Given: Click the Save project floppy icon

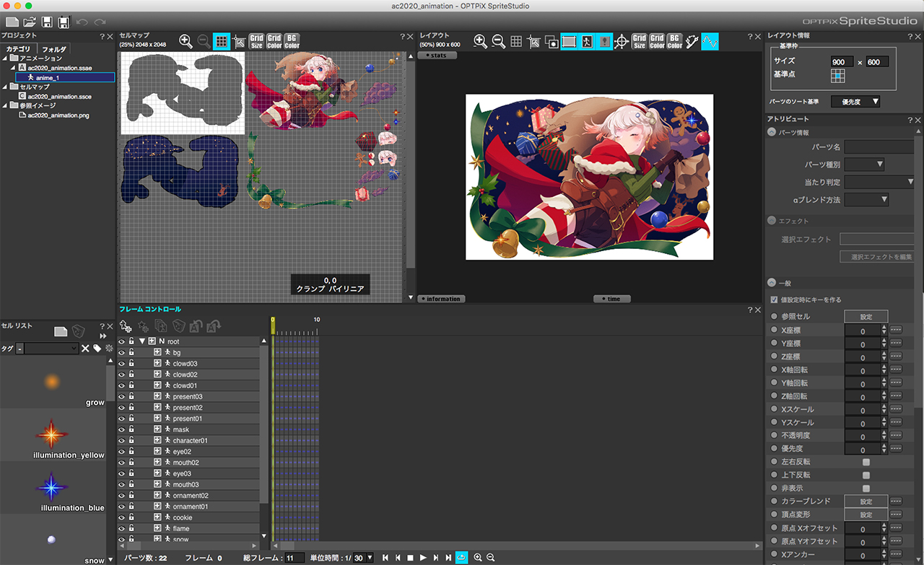Looking at the screenshot, I should (x=47, y=22).
